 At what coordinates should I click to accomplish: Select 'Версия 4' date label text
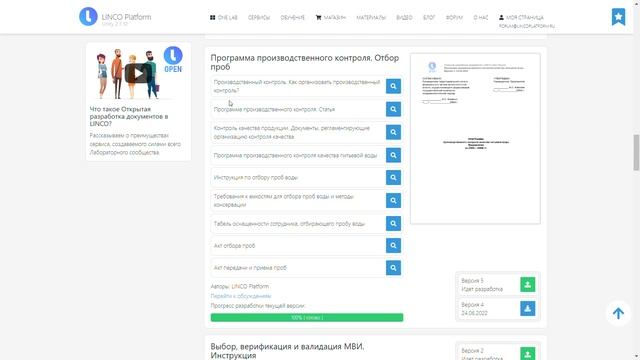pos(474,313)
